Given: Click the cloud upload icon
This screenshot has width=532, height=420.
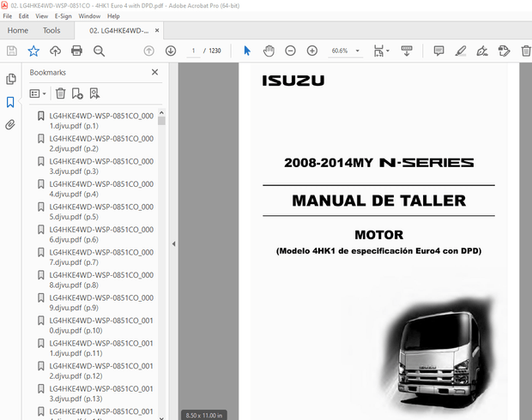Looking at the screenshot, I should 55,51.
